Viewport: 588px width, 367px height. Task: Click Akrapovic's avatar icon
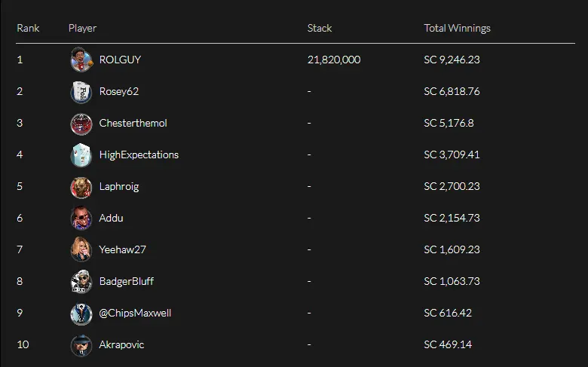[81, 344]
